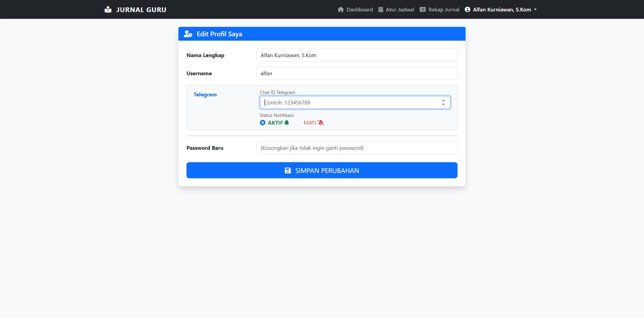Viewport: 644px width, 318px height.
Task: Go to the Dashboard menu item
Action: 360,10
